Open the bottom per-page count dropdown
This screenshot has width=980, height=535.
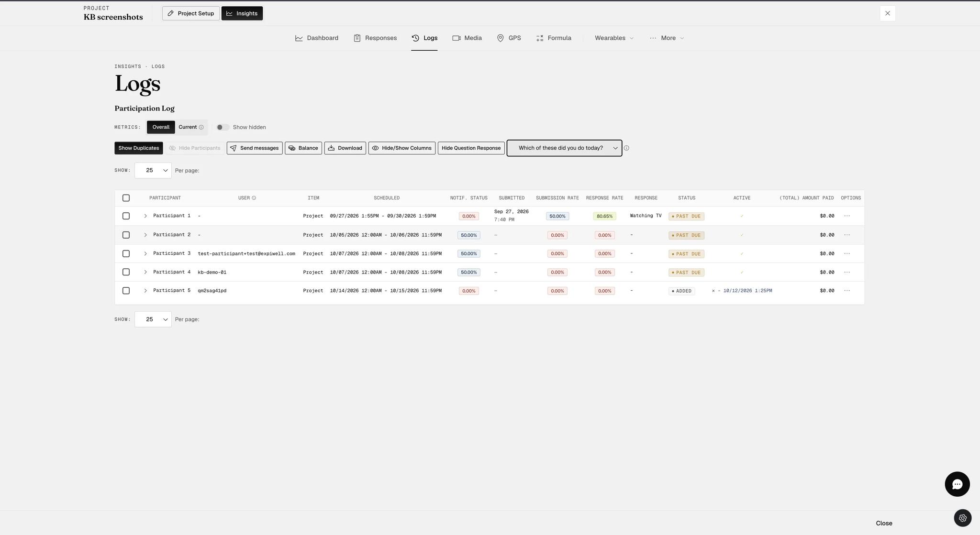coord(153,319)
